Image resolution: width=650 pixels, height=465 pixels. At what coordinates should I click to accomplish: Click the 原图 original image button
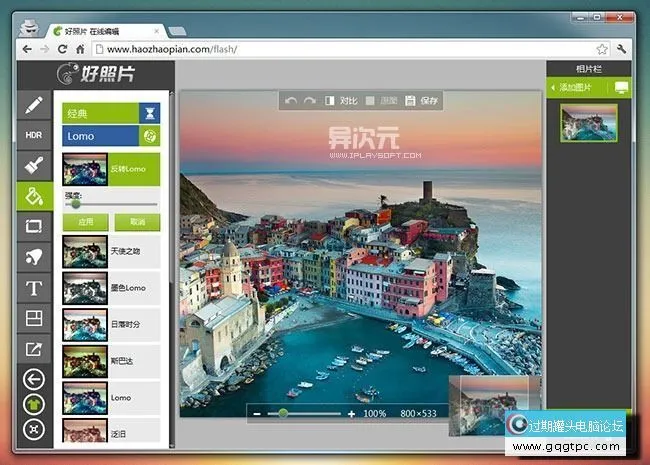coord(382,101)
